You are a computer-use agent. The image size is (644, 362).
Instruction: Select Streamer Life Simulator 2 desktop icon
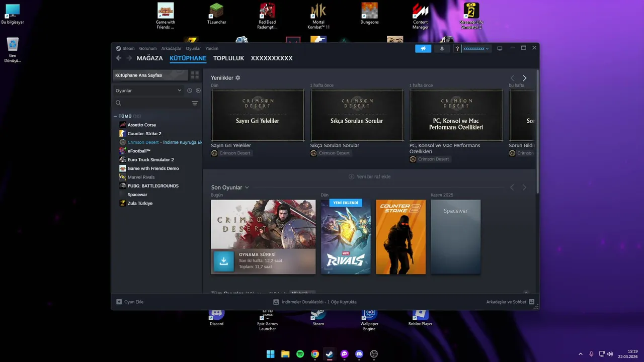pos(471,16)
